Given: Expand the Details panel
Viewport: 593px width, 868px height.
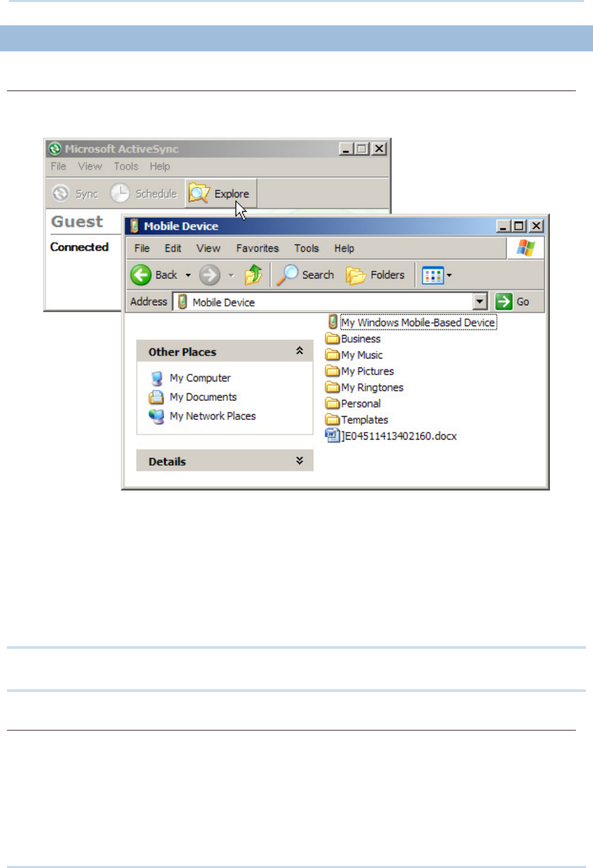Looking at the screenshot, I should (299, 461).
